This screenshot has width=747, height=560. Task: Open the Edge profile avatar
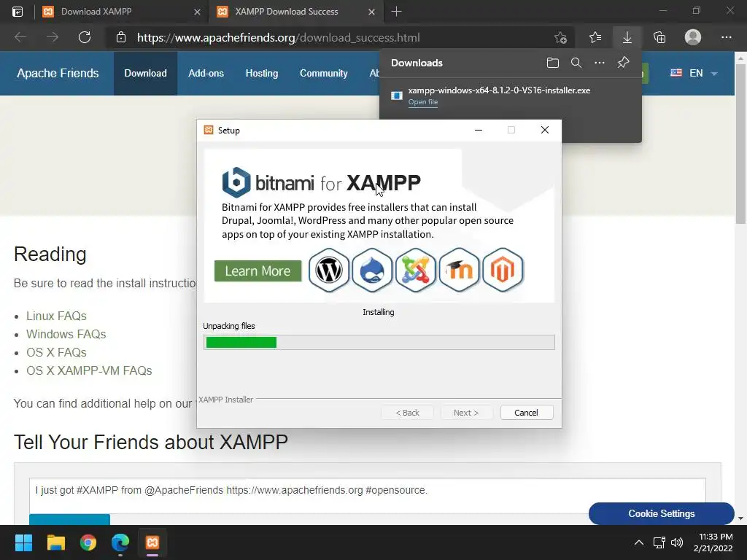tap(693, 37)
